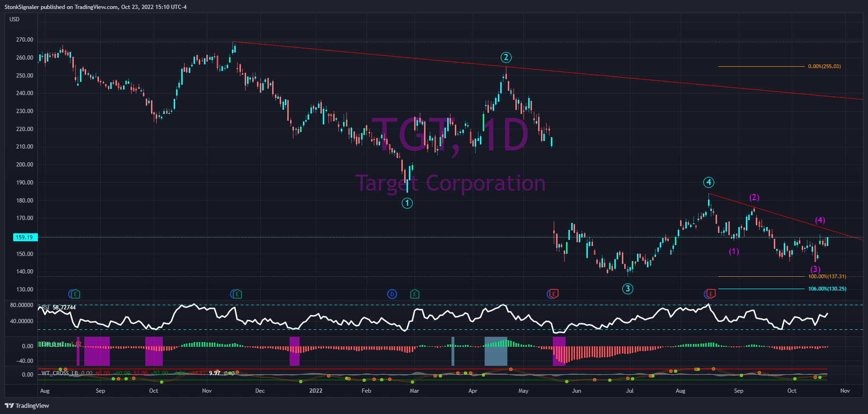Image resolution: width=868 pixels, height=414 pixels.
Task: Select the magenta (3) sub-wave label
Action: coord(815,269)
